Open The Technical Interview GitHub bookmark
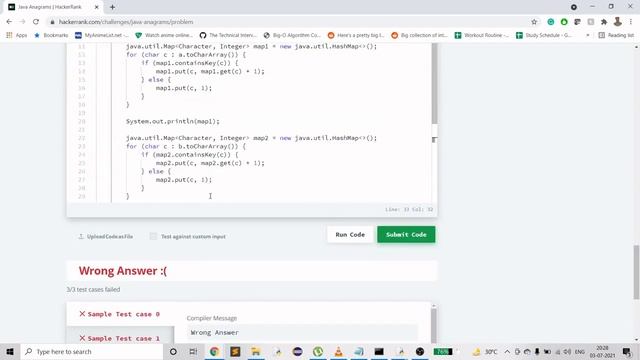The image size is (640, 360). click(x=228, y=36)
